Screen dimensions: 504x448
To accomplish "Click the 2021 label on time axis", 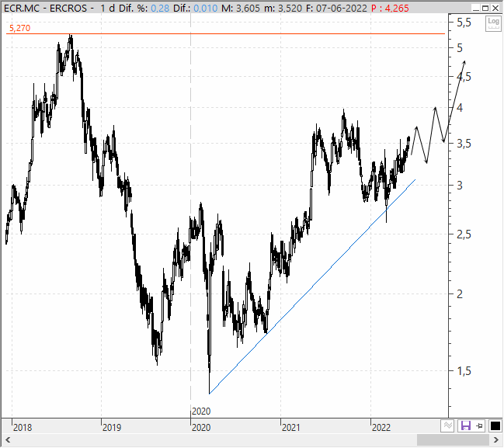I will click(291, 428).
